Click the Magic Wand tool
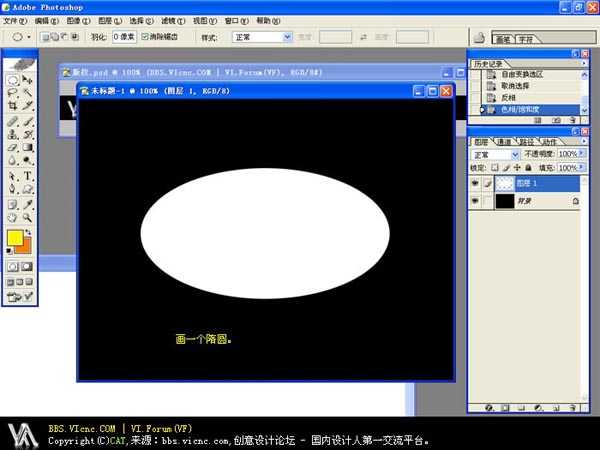This screenshot has width=600, height=450. click(x=28, y=93)
